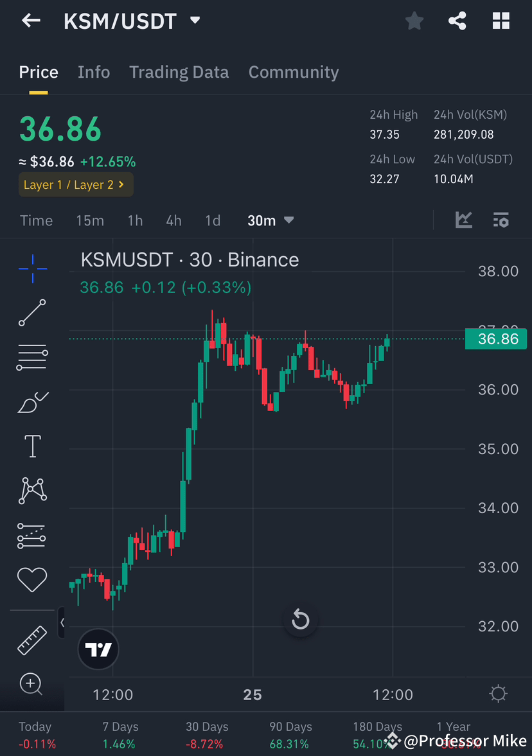Switch to the Trading Data tab

179,72
